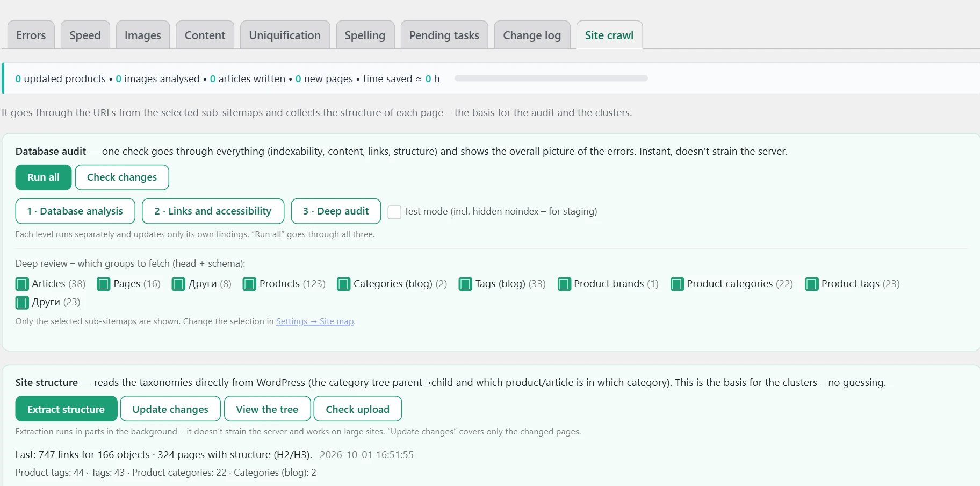Launch 3 · Deep audit

point(336,211)
